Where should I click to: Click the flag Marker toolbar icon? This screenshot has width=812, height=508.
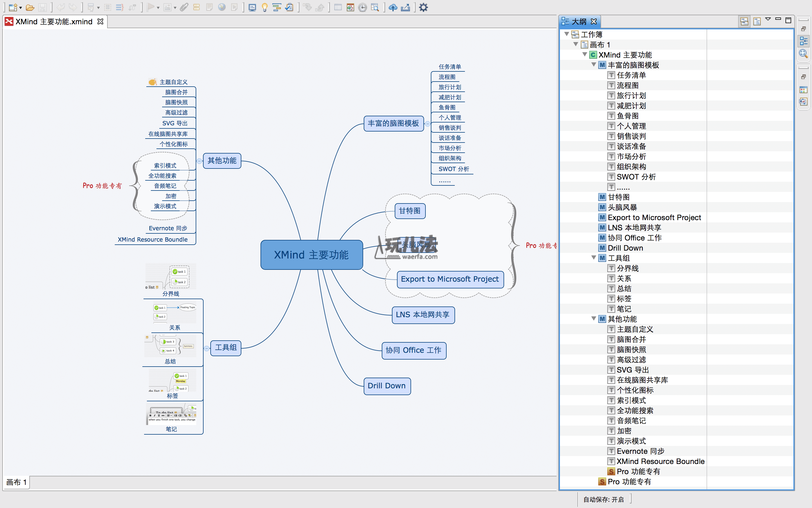click(x=150, y=7)
